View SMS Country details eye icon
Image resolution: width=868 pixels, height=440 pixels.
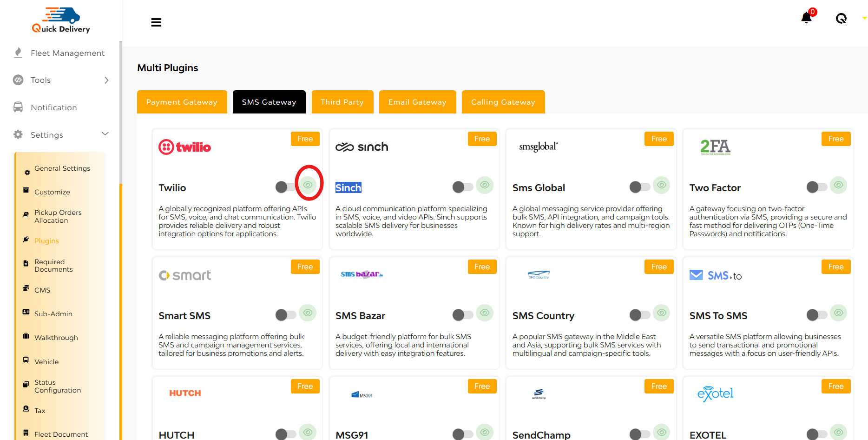pos(662,313)
